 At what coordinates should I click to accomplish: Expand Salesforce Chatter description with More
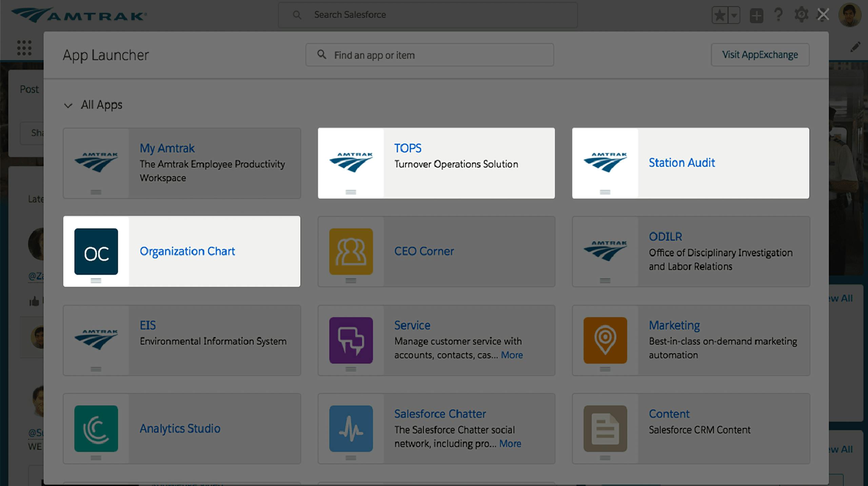tap(510, 443)
